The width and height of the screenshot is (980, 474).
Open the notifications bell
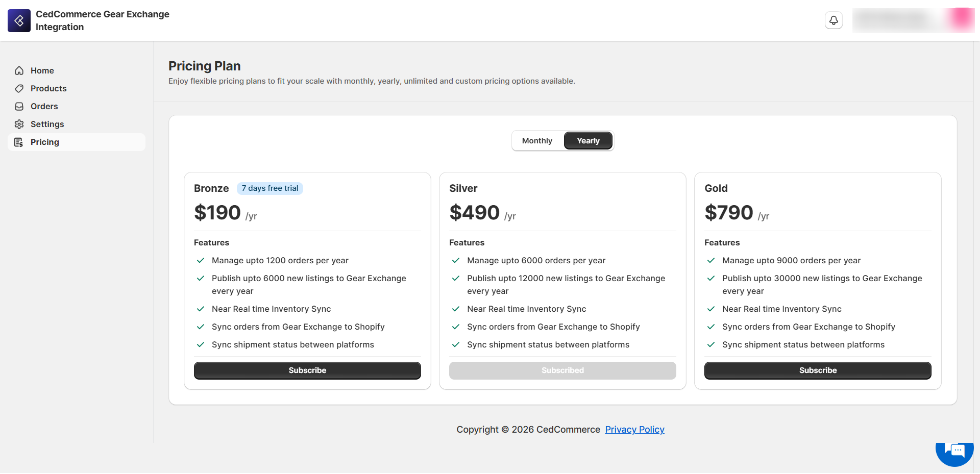point(834,20)
